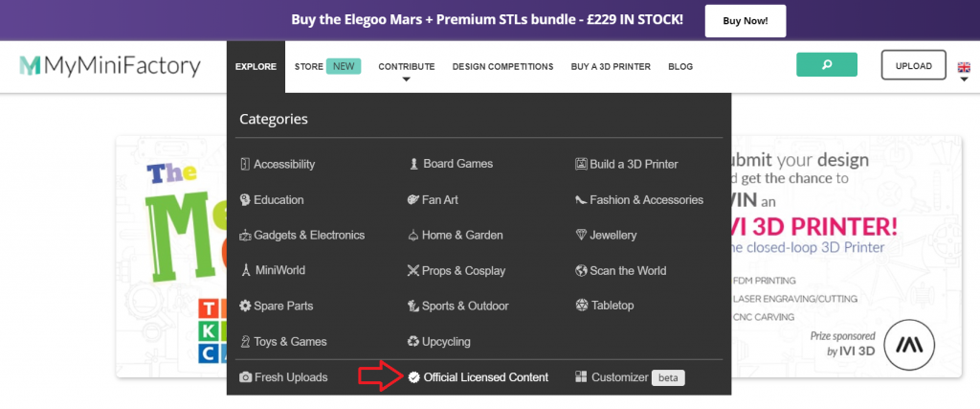
Task: Click the Accessibility category icon
Action: [x=245, y=165]
